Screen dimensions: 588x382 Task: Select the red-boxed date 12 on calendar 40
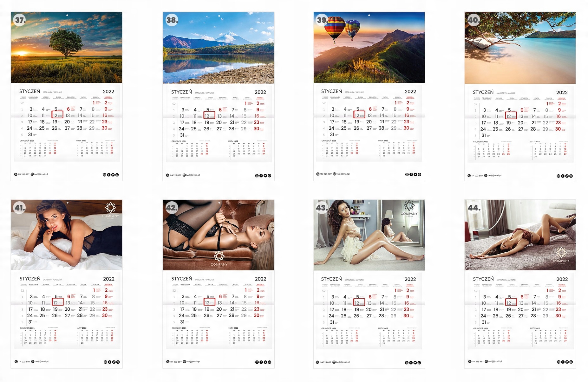(x=511, y=116)
